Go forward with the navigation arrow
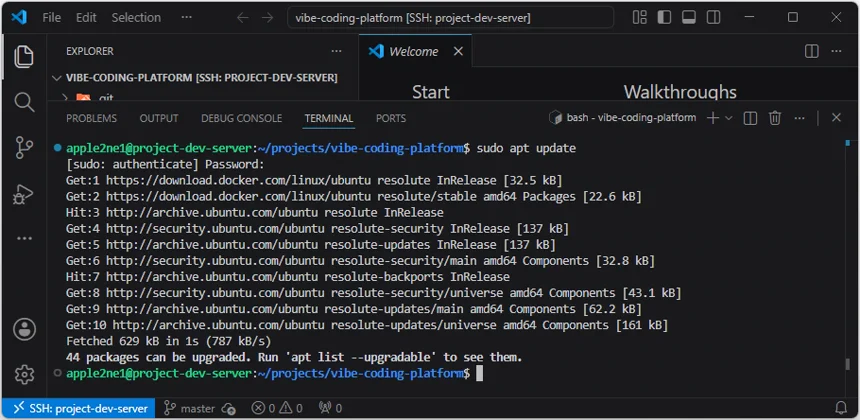The width and height of the screenshot is (860, 420). point(267,18)
